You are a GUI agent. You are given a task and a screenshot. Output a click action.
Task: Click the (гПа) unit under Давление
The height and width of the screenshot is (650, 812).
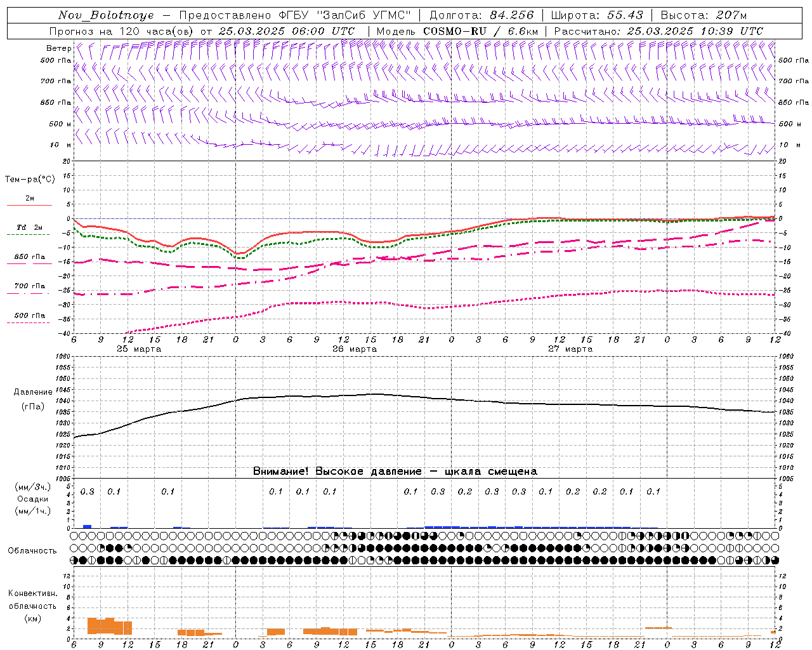33,406
